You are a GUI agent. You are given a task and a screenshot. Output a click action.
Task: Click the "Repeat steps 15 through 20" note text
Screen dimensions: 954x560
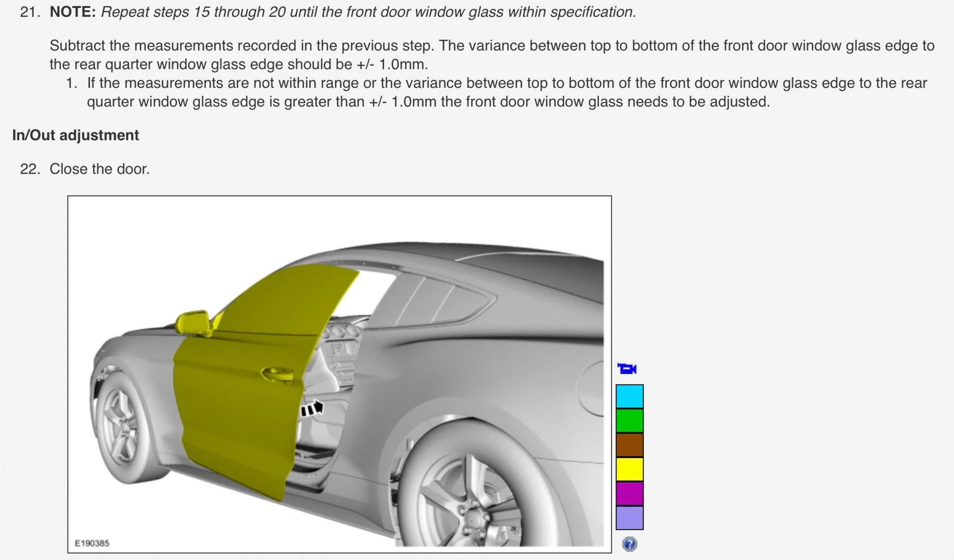coord(369,12)
